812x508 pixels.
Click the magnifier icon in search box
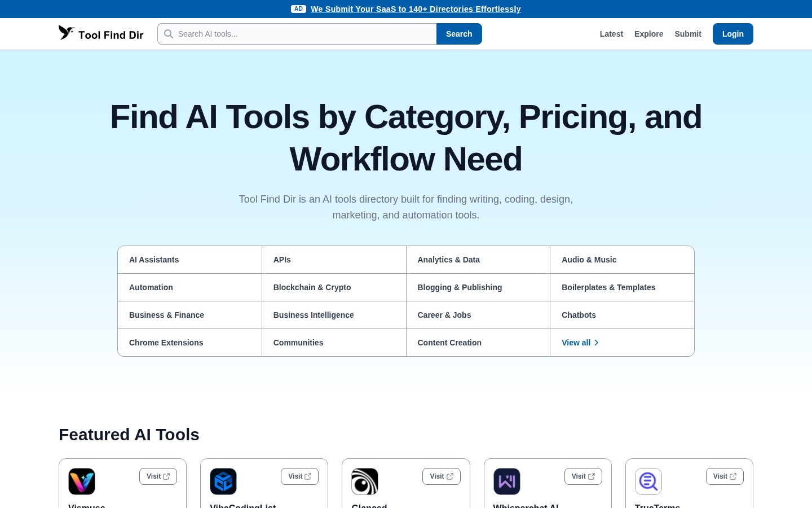[x=169, y=34]
